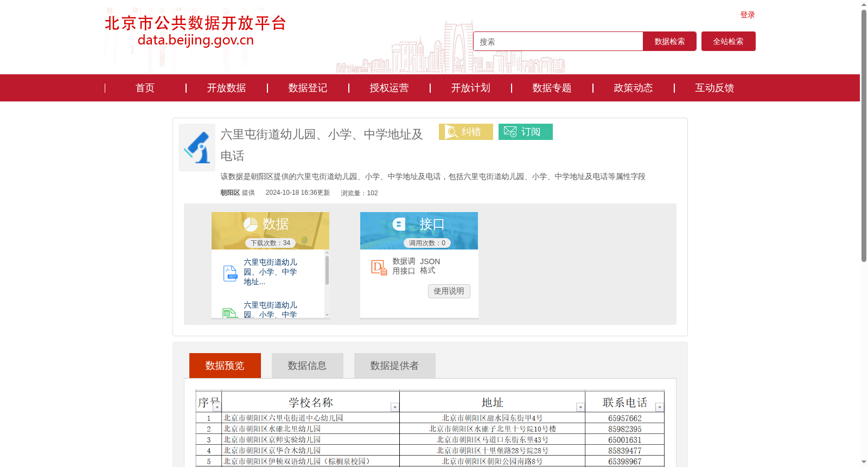Image resolution: width=868 pixels, height=467 pixels.
Task: Open filter dropdown for 学校名称 column
Action: [x=394, y=407]
